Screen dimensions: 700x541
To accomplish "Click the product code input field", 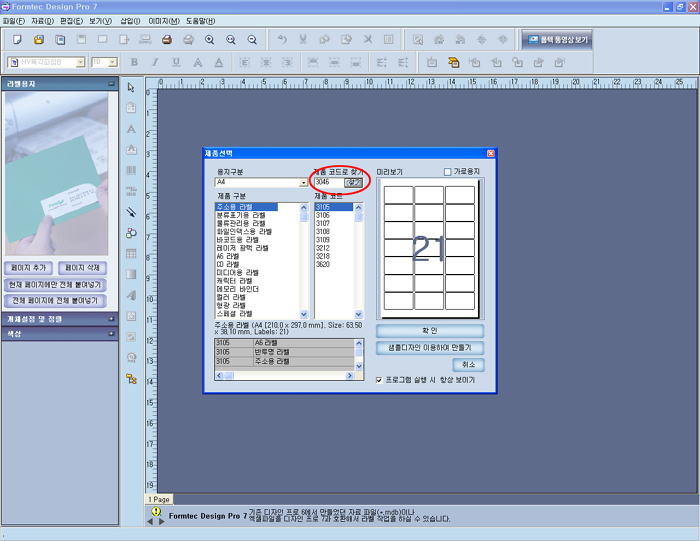I will point(329,183).
